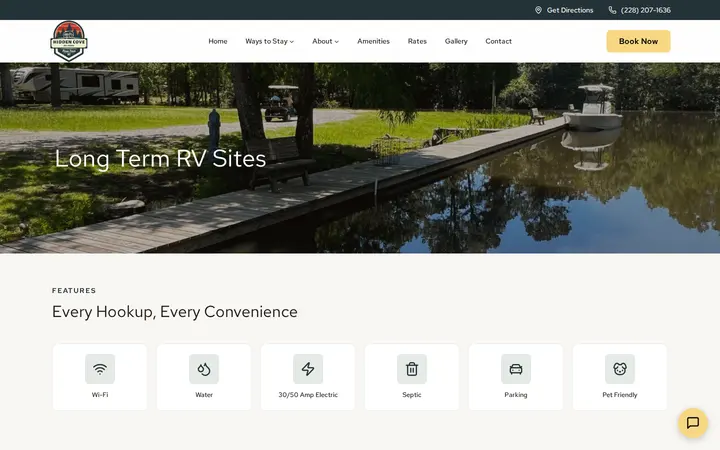This screenshot has height=450, width=720.
Task: Click the Every Hookup, Every Convenience heading
Action: coord(174,312)
